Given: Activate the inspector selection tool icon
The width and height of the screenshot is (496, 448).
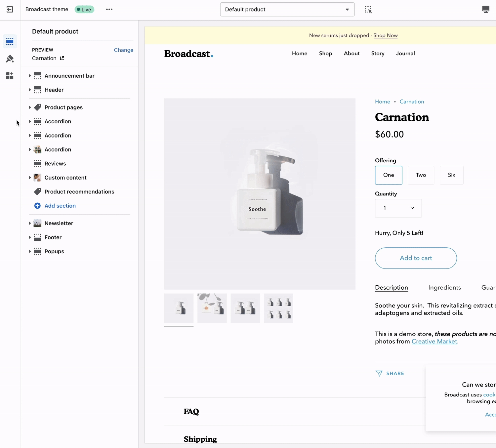Looking at the screenshot, I should pos(368,10).
